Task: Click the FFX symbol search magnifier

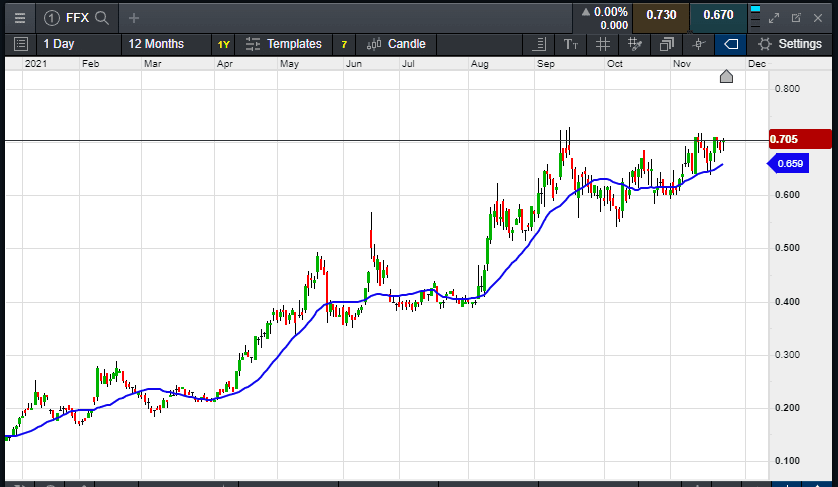Action: [101, 17]
